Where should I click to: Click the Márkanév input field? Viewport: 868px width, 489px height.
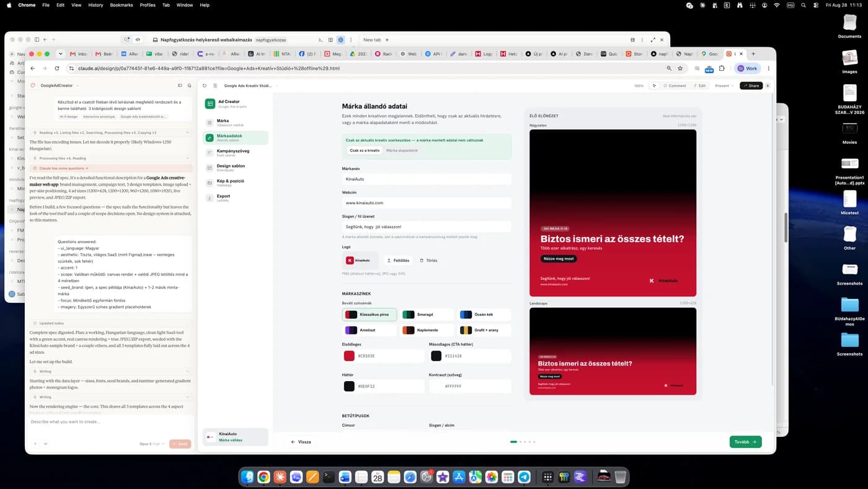pyautogui.click(x=427, y=179)
